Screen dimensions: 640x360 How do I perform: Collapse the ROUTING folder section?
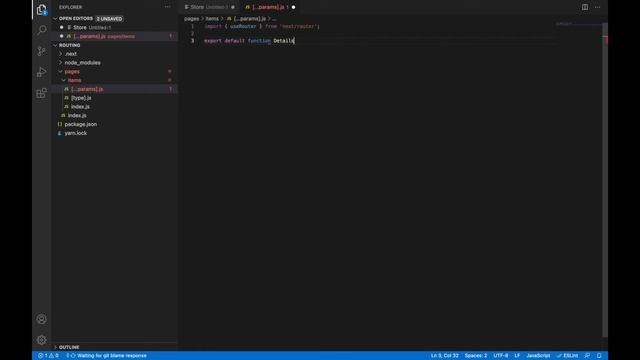point(69,45)
